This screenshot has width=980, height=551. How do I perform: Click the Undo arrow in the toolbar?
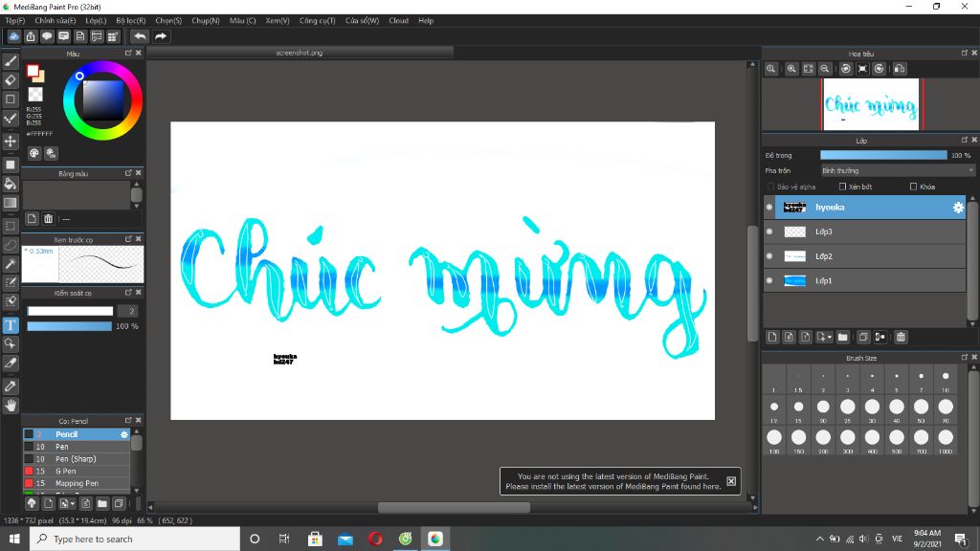click(x=140, y=36)
